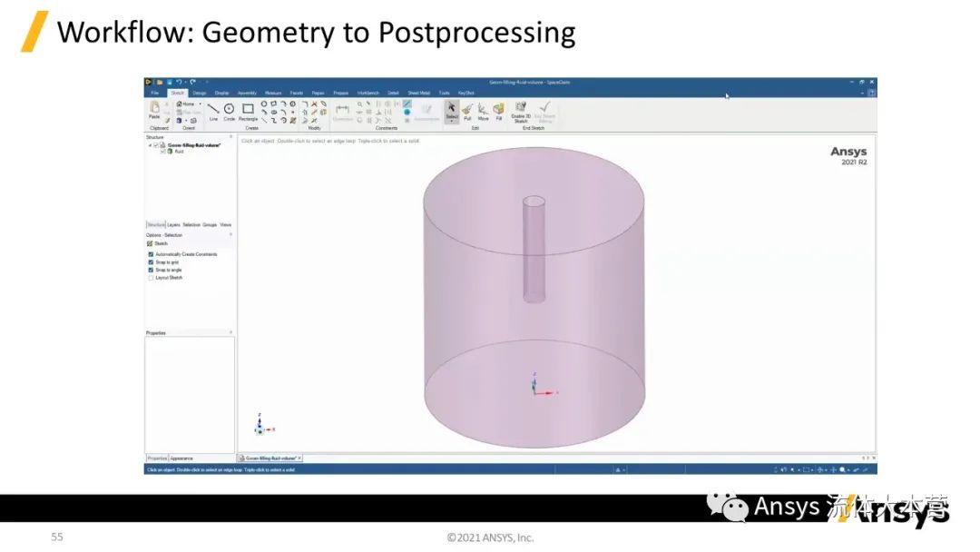Screen dimensions: 980x552
Task: Click the Ansys 2021 R2 logo in viewport
Action: pos(848,155)
